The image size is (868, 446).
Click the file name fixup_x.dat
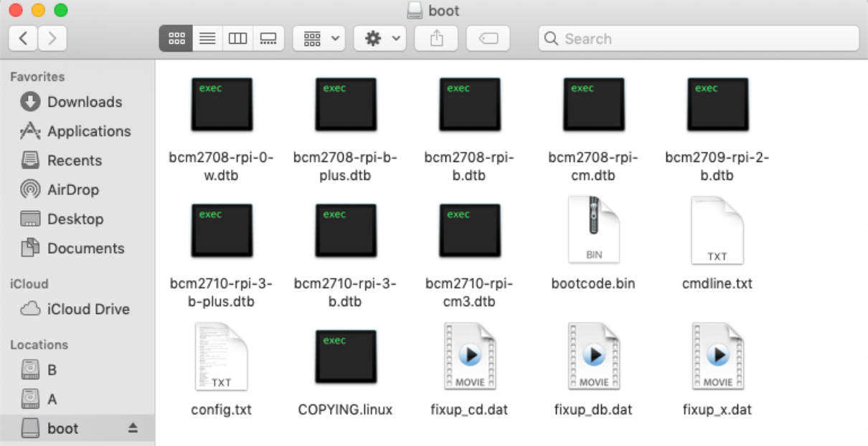pyautogui.click(x=717, y=410)
